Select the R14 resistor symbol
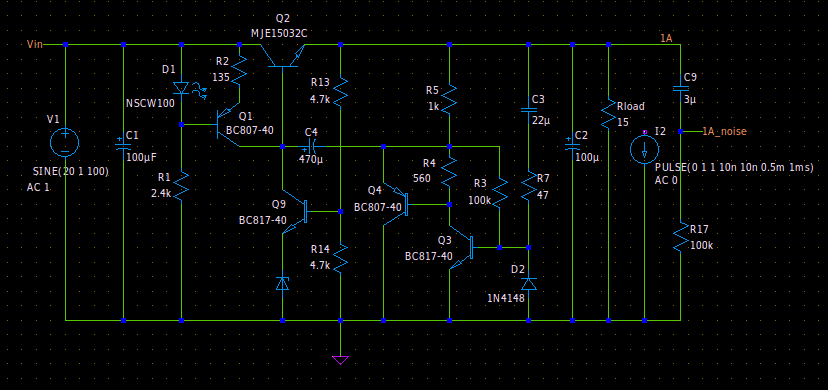This screenshot has height=390, width=828. (x=341, y=258)
